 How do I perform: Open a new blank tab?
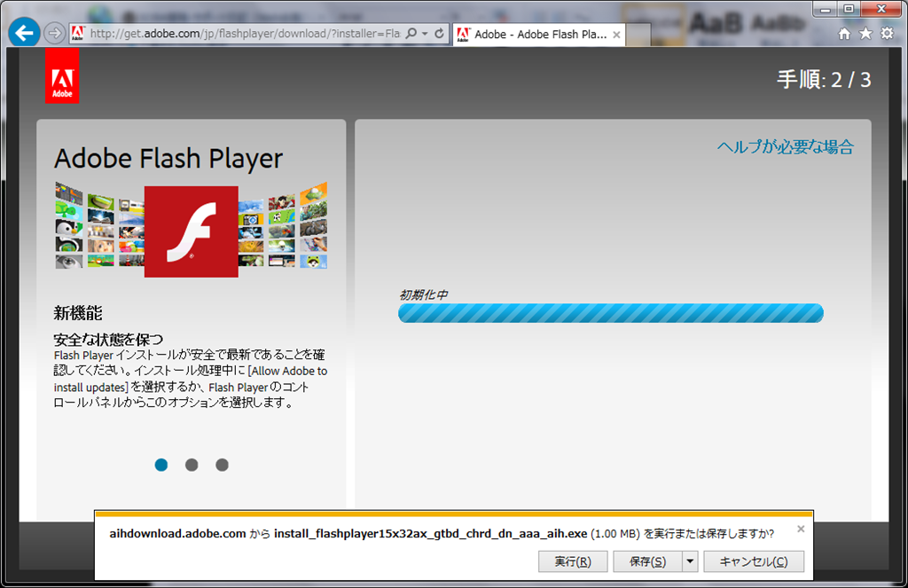[638, 35]
